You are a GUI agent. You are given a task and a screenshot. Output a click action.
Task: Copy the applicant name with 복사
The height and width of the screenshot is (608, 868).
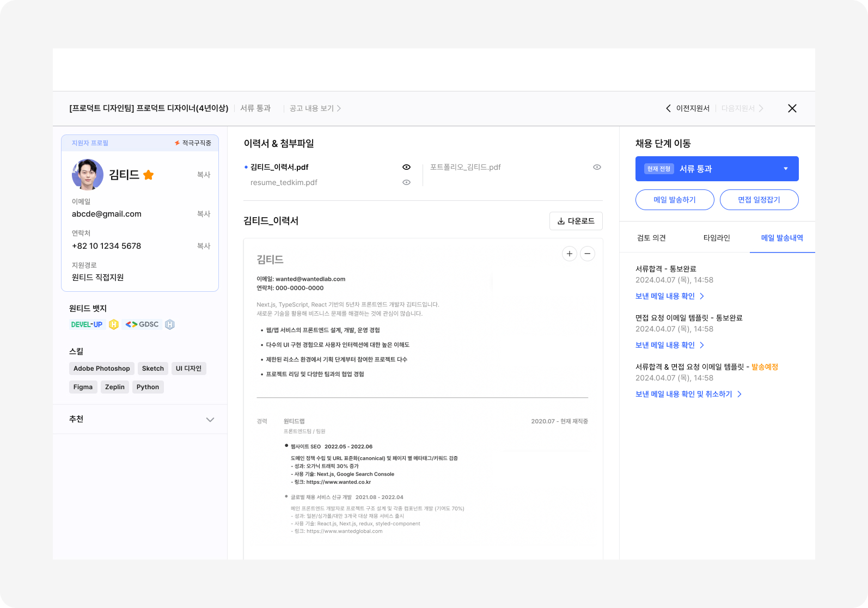pyautogui.click(x=204, y=175)
